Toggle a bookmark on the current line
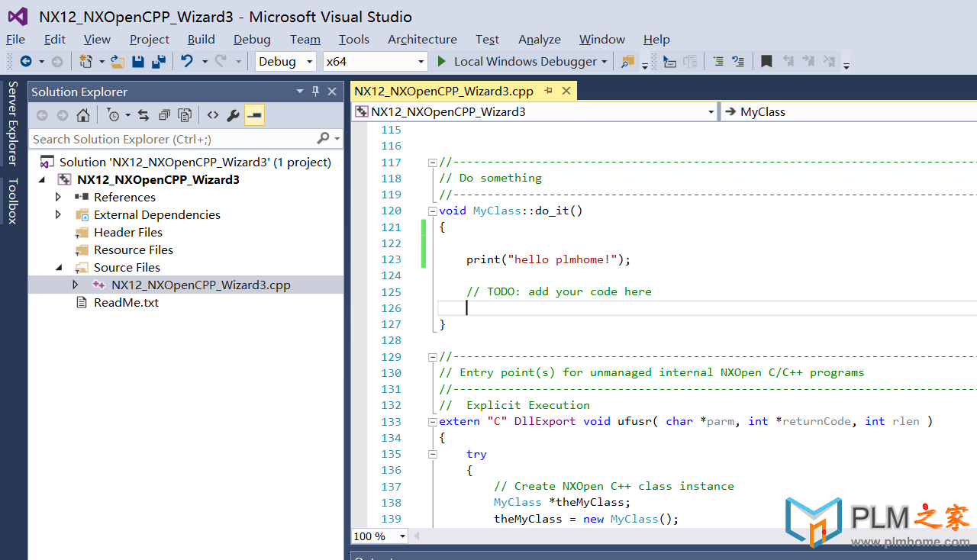This screenshot has width=977, height=560. [x=767, y=61]
